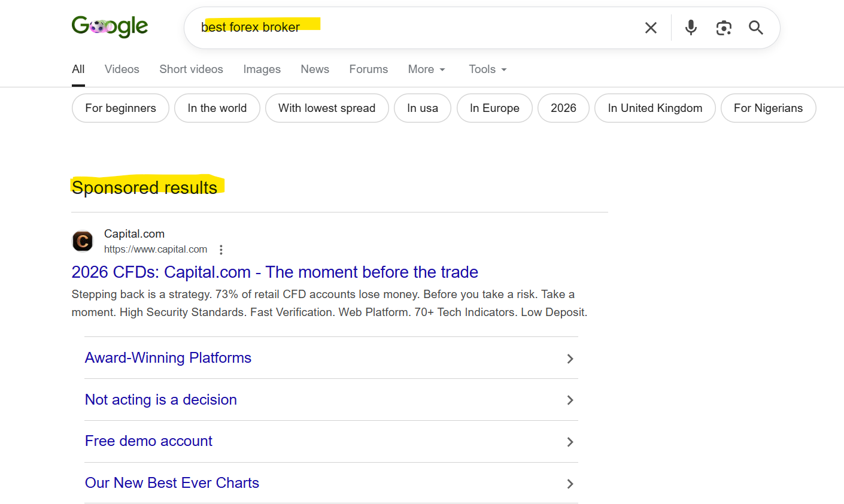The height and width of the screenshot is (504, 844).
Task: Click the 2026 refinement chip
Action: (x=563, y=108)
